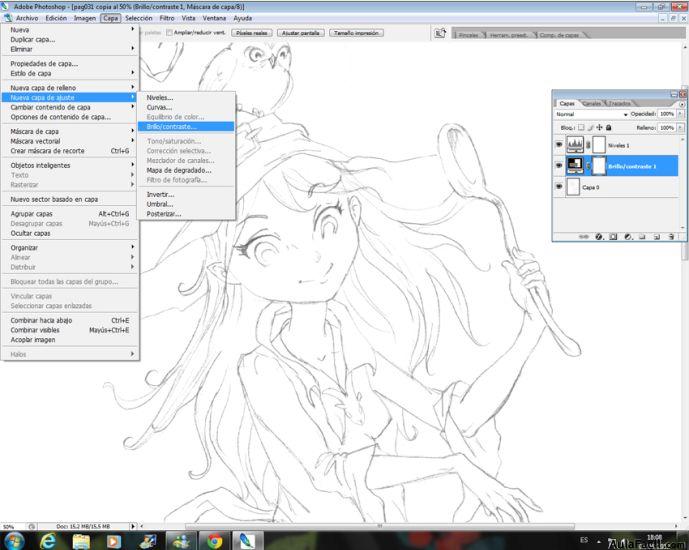Click the horizontal scrollbar thumb

(x=380, y=526)
